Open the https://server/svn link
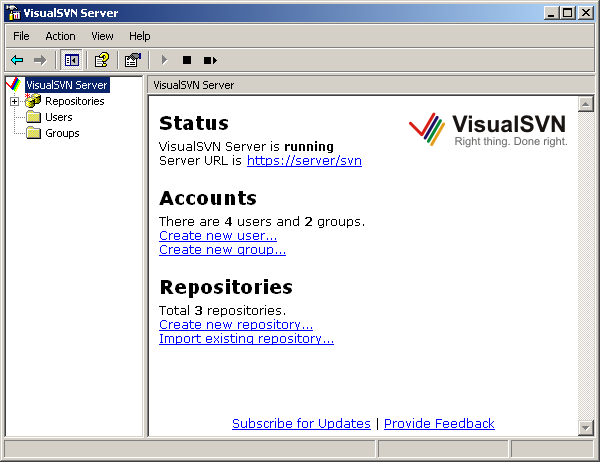The width and height of the screenshot is (600, 462). click(304, 160)
